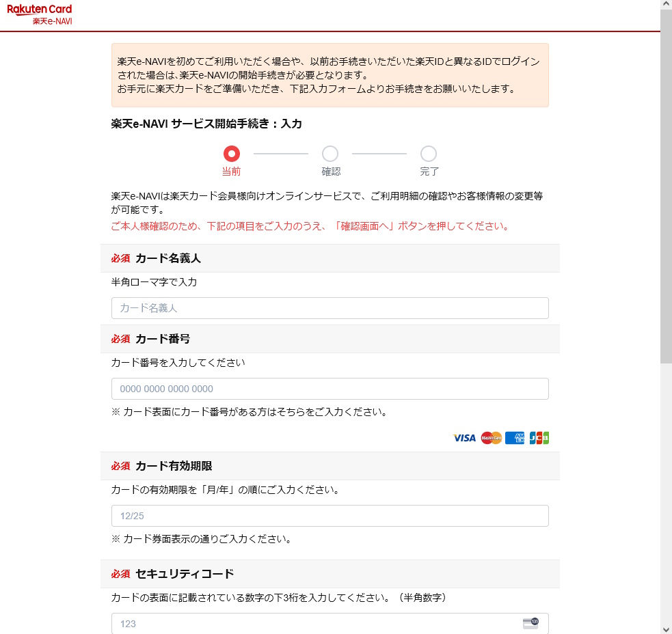Click the JCB card brand icon
Image resolution: width=672 pixels, height=634 pixels.
coord(539,438)
